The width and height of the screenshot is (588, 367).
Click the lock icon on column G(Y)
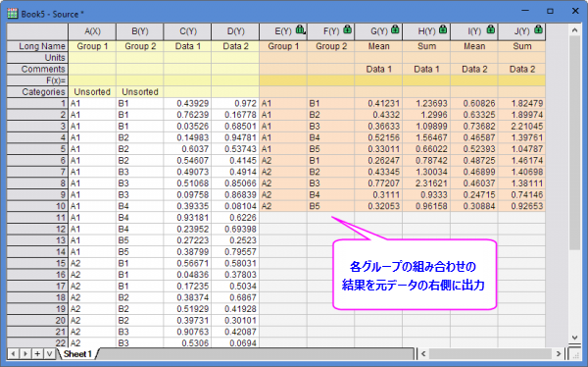pos(395,29)
